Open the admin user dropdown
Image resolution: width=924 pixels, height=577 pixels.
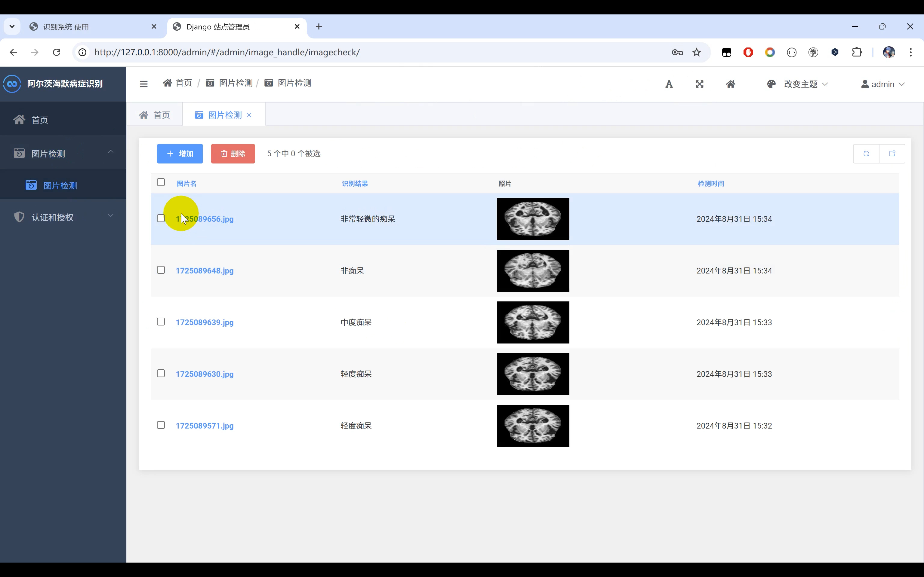pyautogui.click(x=882, y=84)
